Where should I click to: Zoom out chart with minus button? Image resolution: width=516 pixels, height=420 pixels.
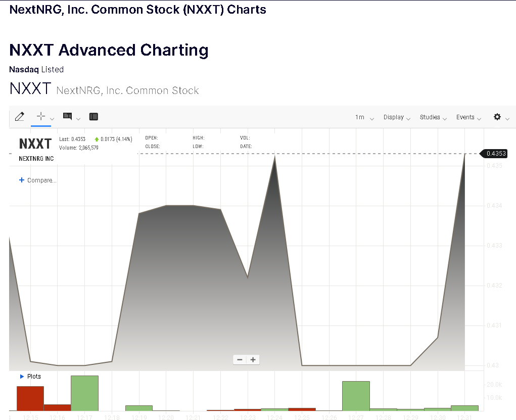click(x=240, y=359)
